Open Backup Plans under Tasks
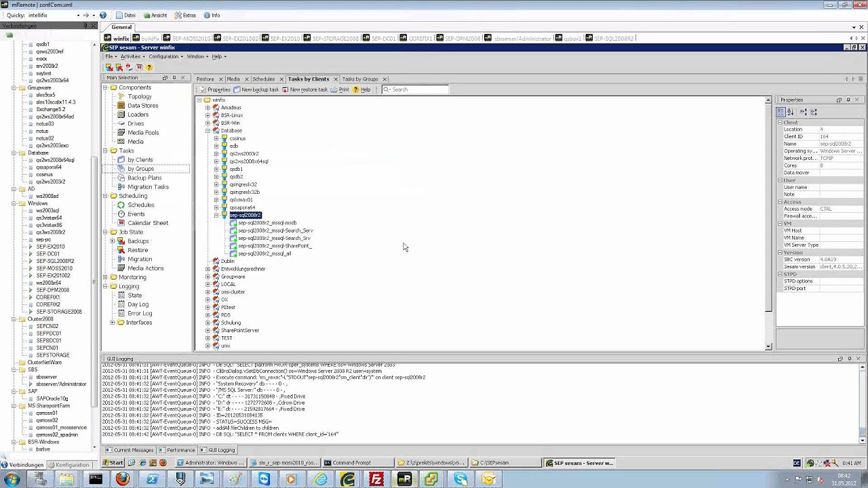 [x=144, y=178]
